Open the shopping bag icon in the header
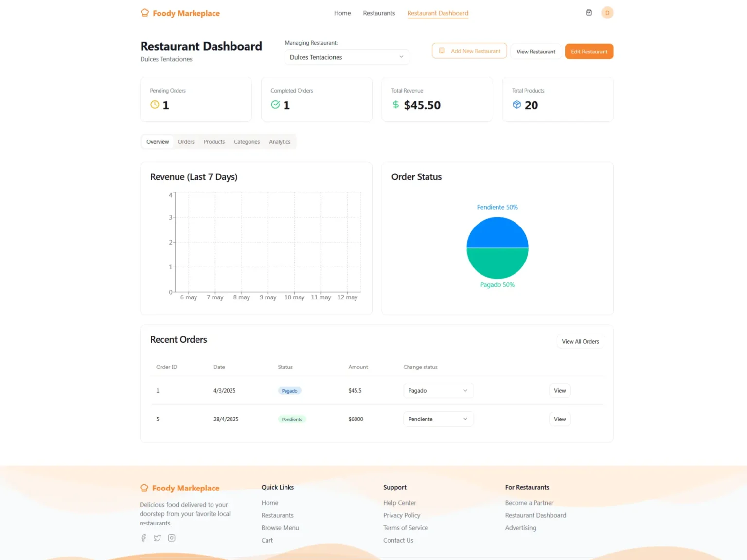 [x=589, y=12]
